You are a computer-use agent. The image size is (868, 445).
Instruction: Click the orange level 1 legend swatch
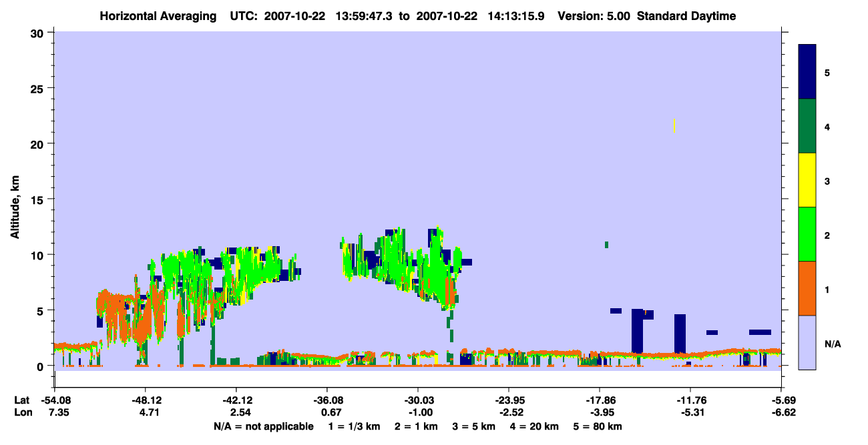click(x=807, y=288)
